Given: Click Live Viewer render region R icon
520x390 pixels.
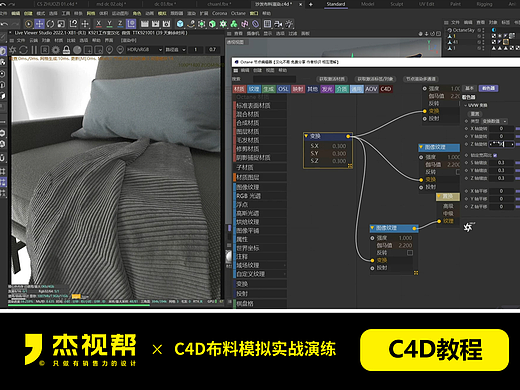Looking at the screenshot, I should click(45, 50).
